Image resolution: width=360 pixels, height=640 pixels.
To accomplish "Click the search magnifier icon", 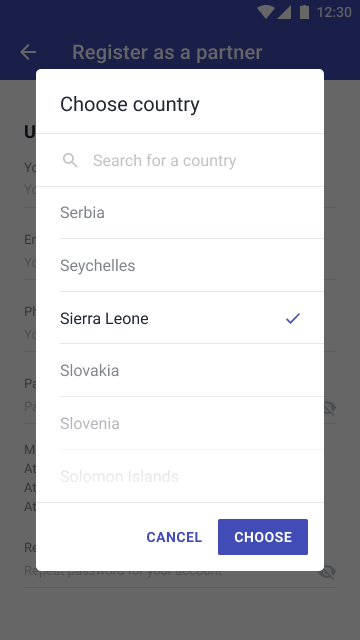I will tap(70, 160).
